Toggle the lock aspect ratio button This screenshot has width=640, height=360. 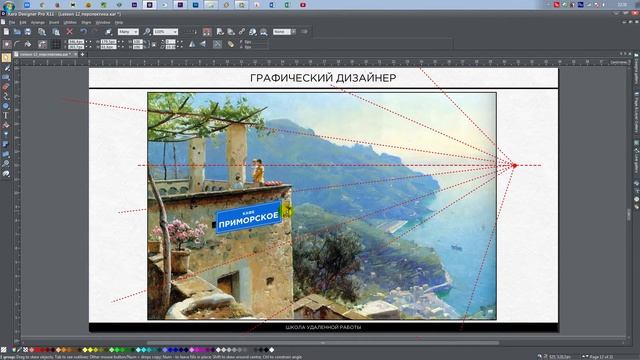click(153, 44)
